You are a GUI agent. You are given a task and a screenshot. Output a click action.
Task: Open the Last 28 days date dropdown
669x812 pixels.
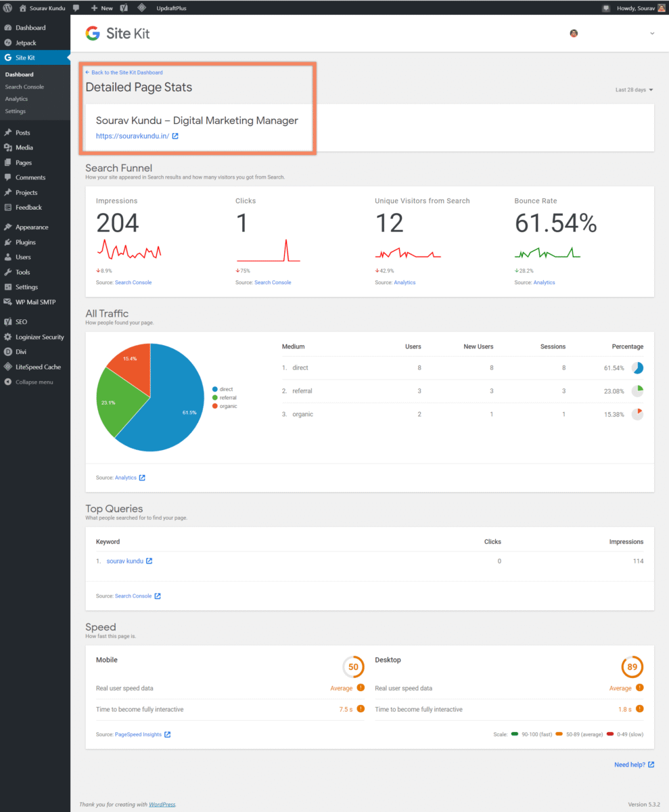(634, 89)
